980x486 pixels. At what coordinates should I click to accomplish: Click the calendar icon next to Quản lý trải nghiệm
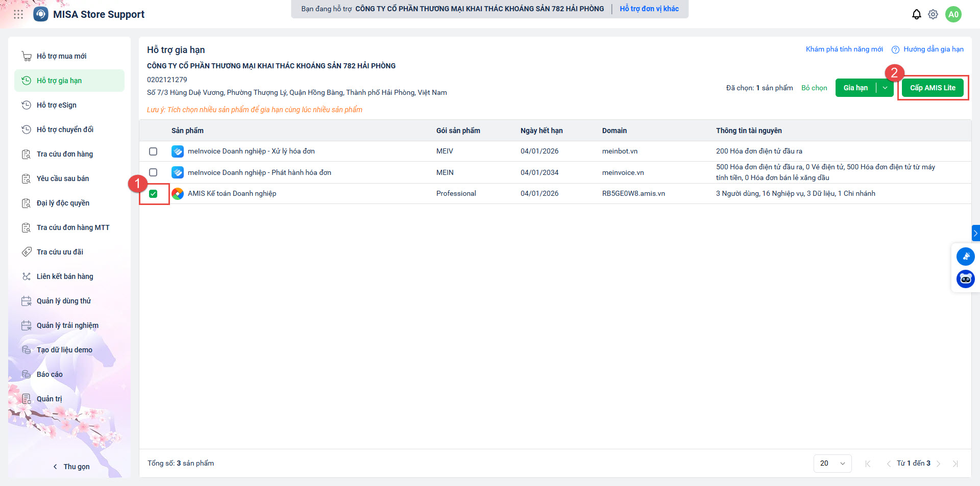(x=27, y=325)
